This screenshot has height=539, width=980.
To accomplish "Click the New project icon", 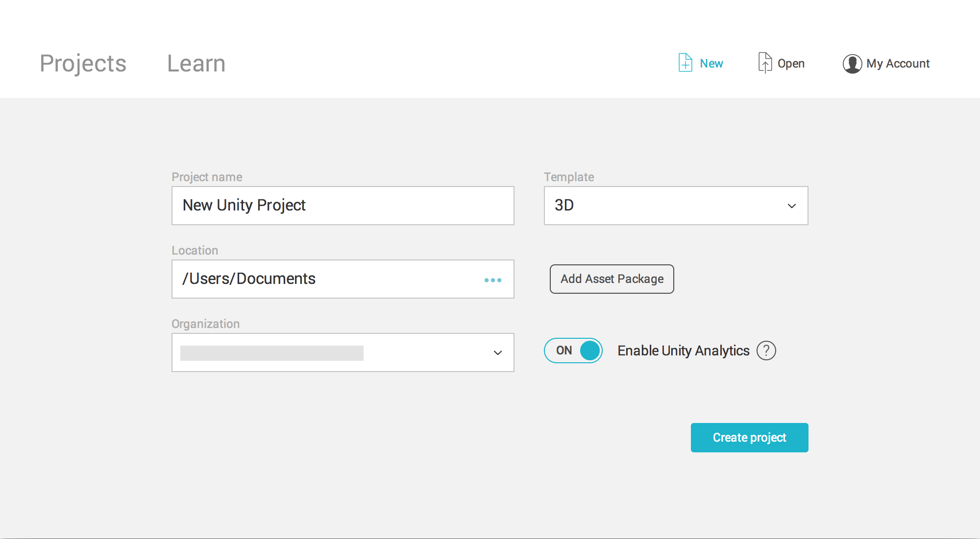I will [685, 62].
